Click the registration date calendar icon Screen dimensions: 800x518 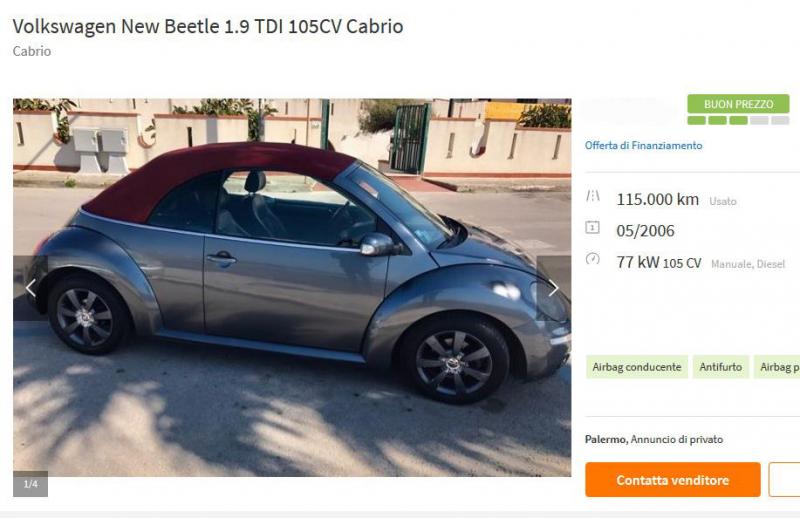[x=592, y=227]
